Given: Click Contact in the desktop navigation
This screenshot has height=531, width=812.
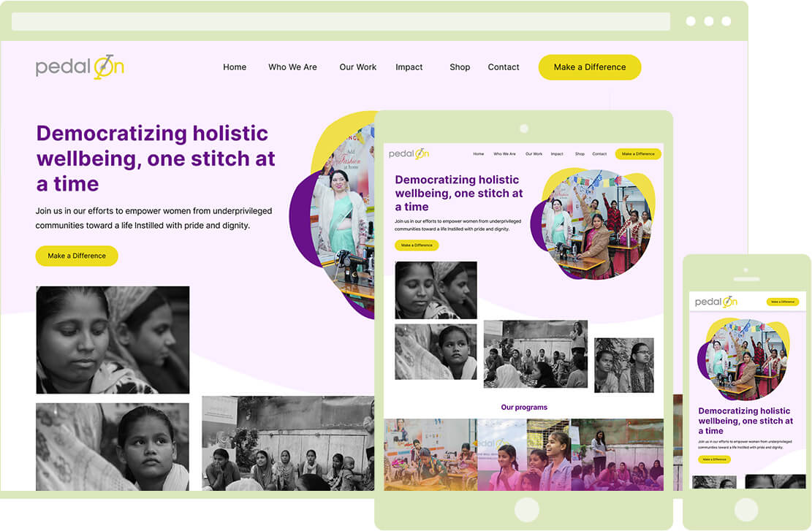Looking at the screenshot, I should [504, 67].
